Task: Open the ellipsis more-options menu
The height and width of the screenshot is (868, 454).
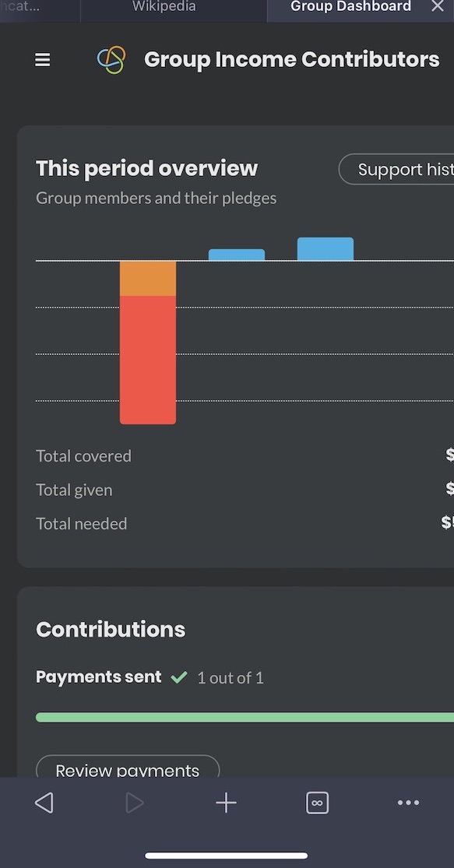Action: (408, 802)
